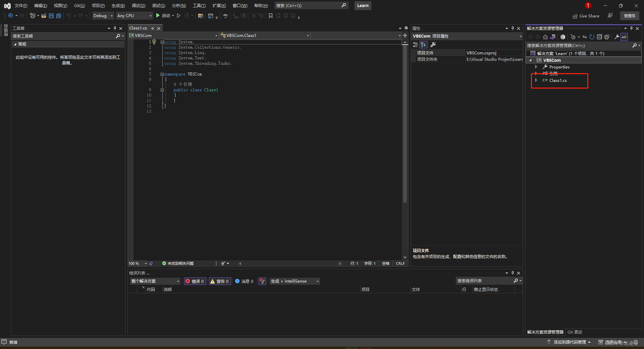Toggle the 警告 0 warnings filter
This screenshot has width=644, height=349.
[220, 281]
